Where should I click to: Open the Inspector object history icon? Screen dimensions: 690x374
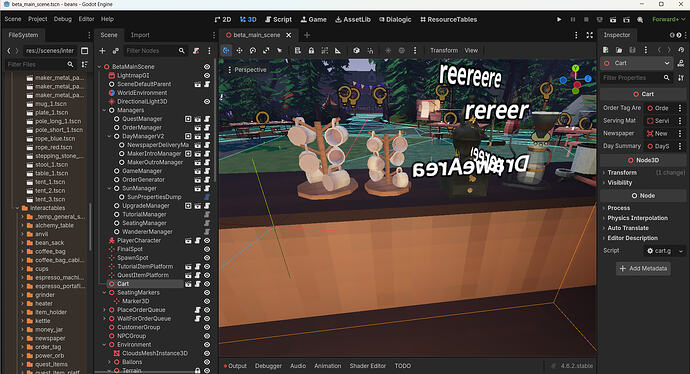681,50
